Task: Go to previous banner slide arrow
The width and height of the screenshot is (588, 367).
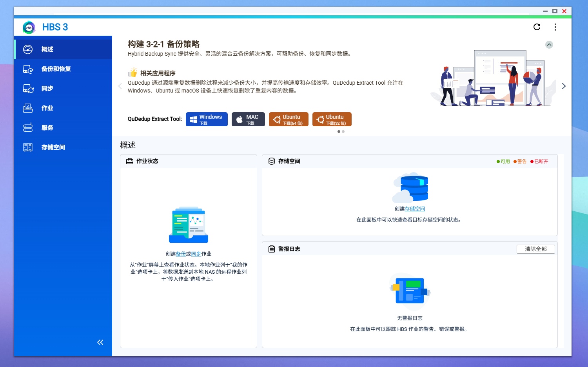Action: pyautogui.click(x=120, y=86)
